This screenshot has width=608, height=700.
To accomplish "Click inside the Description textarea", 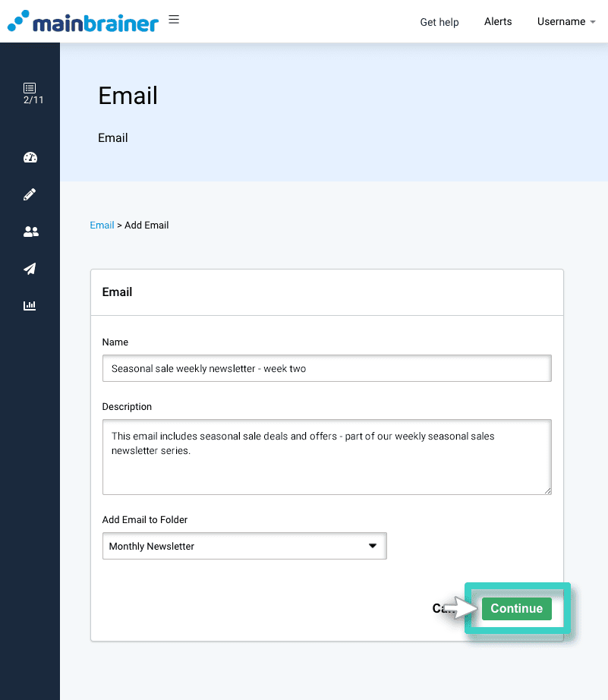I will (x=326, y=456).
